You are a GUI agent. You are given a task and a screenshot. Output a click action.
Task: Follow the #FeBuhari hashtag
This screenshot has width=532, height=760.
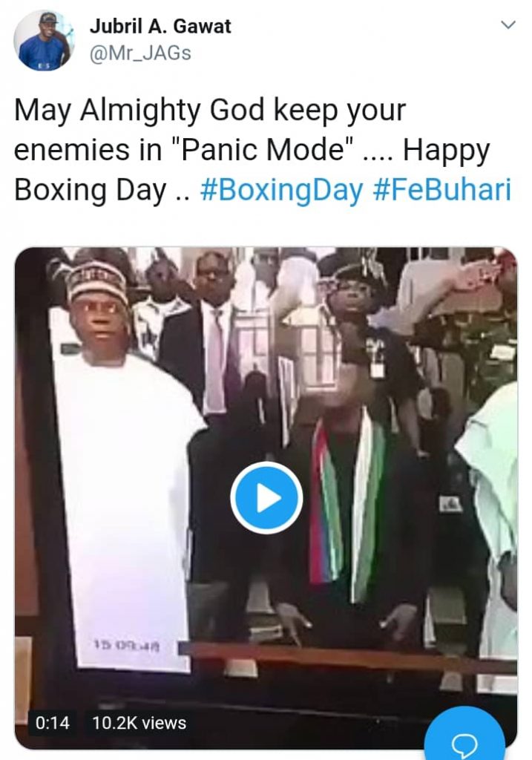(442, 190)
